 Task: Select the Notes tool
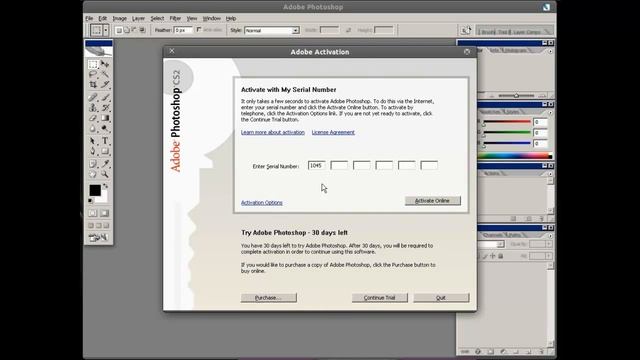(93, 164)
